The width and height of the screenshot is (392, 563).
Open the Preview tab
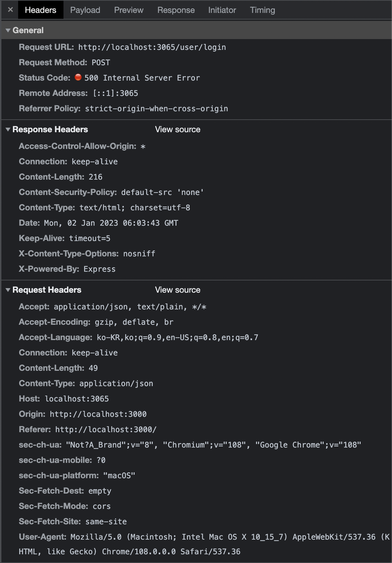tap(128, 10)
